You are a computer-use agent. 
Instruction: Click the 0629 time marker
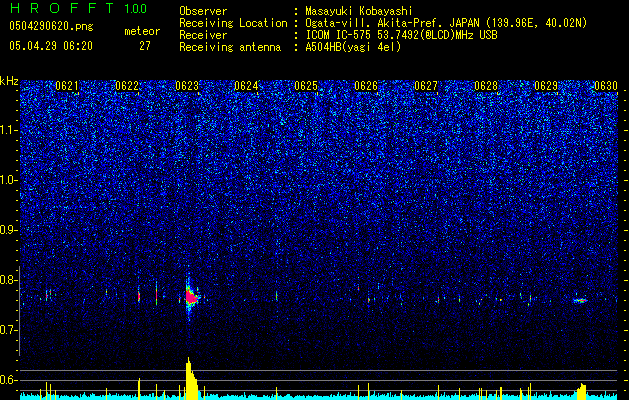pos(546,86)
